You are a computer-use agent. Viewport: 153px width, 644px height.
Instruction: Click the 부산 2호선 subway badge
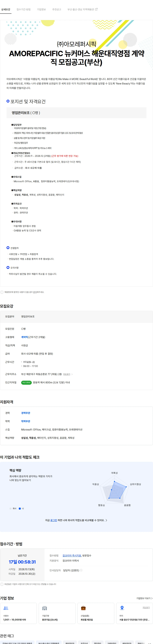(26, 382)
